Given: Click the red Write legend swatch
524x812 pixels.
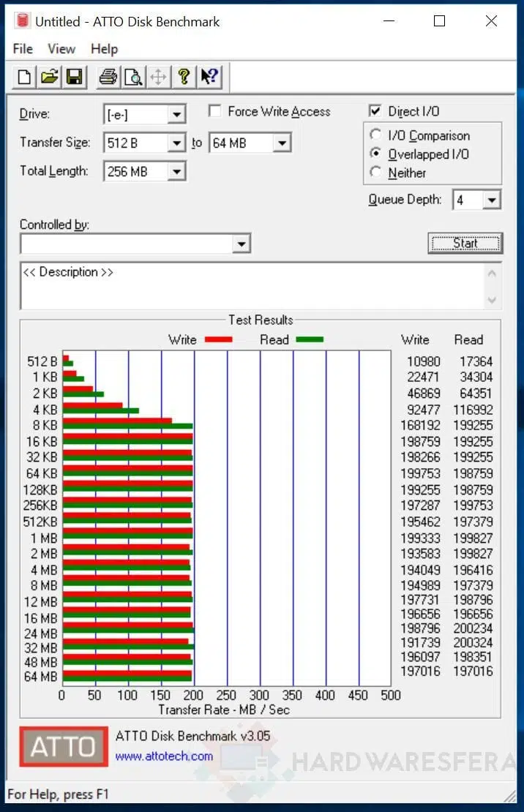Looking at the screenshot, I should click(218, 339).
